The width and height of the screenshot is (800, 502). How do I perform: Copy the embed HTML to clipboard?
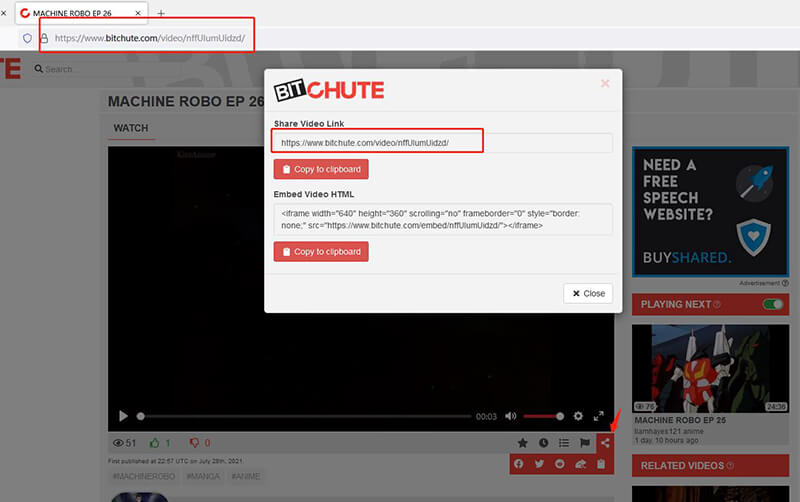321,252
